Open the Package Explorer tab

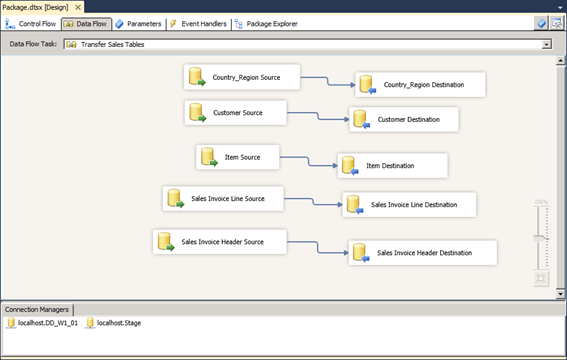point(266,24)
